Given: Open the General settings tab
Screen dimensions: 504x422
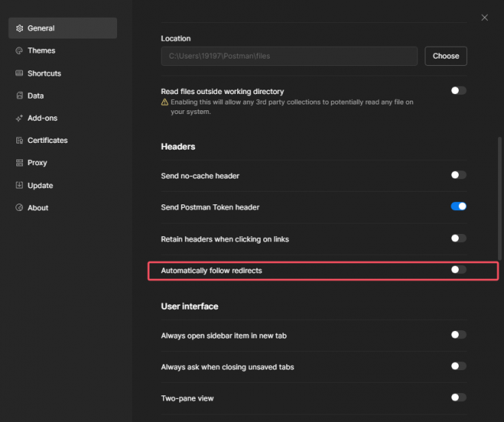Looking at the screenshot, I should click(x=63, y=28).
